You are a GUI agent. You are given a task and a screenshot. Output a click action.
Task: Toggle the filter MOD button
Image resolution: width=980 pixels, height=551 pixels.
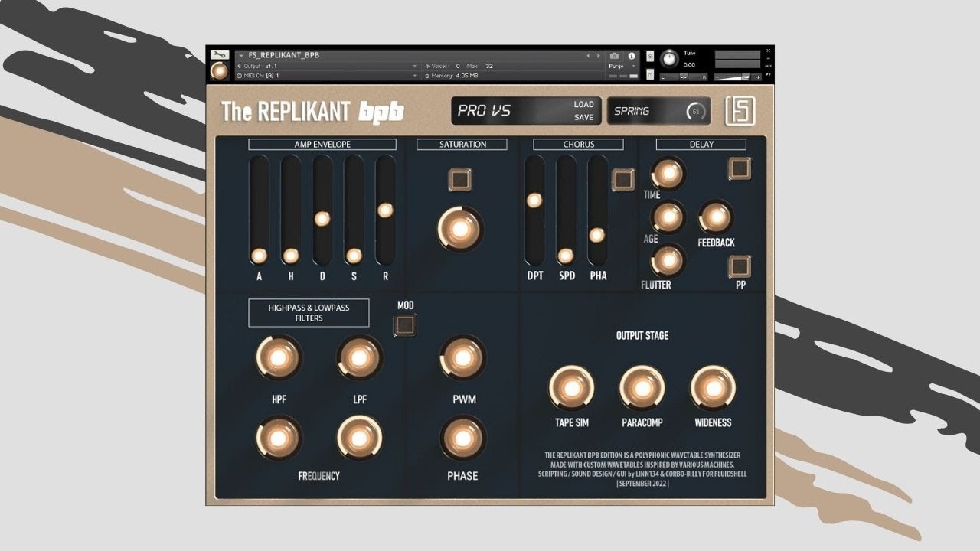404,325
